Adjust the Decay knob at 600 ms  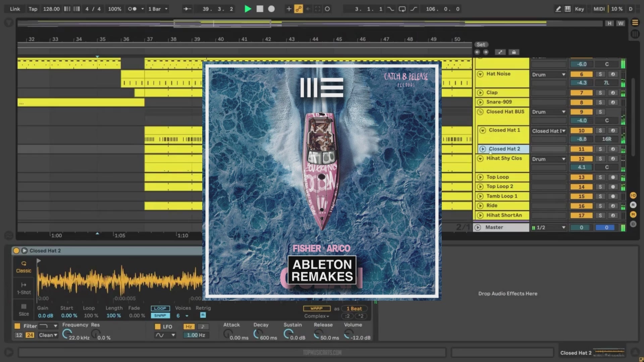258,334
